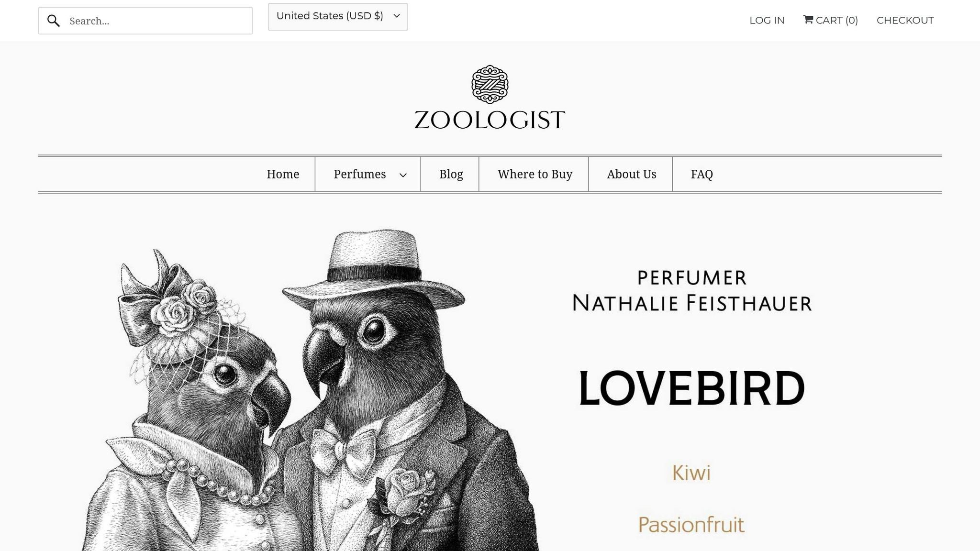Click the Zoologist emblem logo
This screenshot has height=551, width=980.
point(490,84)
